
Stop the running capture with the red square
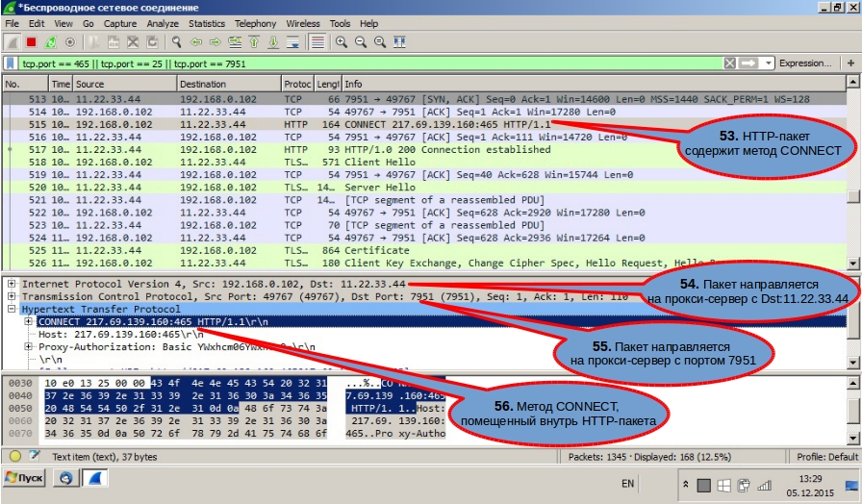point(32,42)
